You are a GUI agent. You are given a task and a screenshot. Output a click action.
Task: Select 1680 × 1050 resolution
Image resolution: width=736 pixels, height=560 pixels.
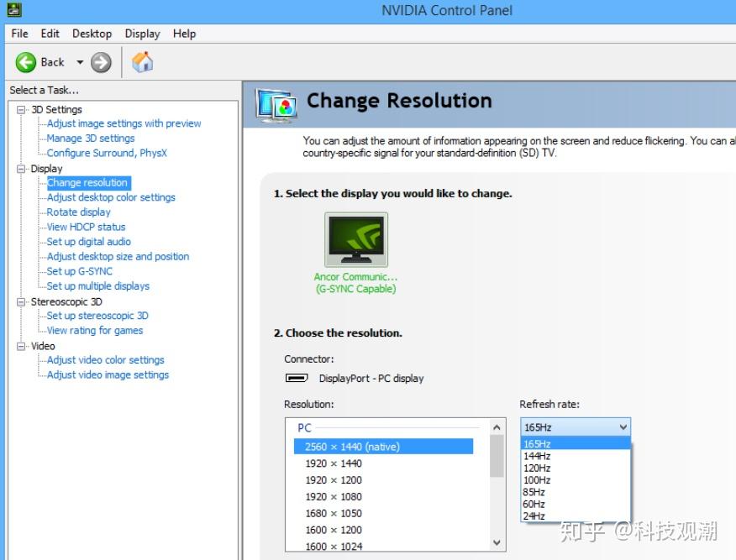point(334,514)
